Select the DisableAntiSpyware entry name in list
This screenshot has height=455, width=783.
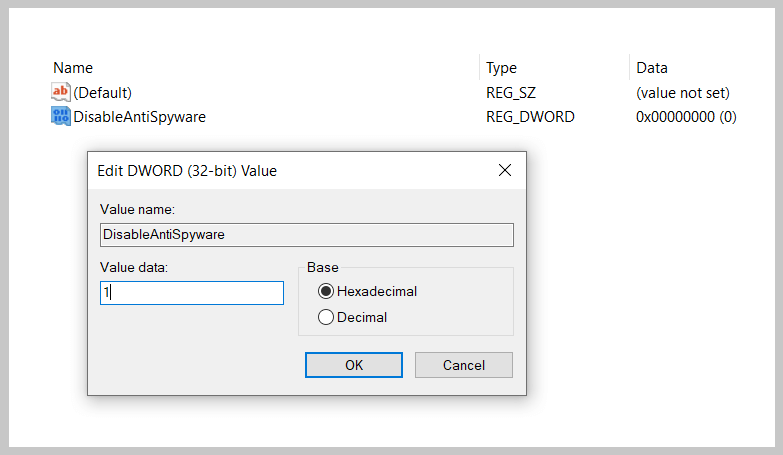click(x=139, y=116)
